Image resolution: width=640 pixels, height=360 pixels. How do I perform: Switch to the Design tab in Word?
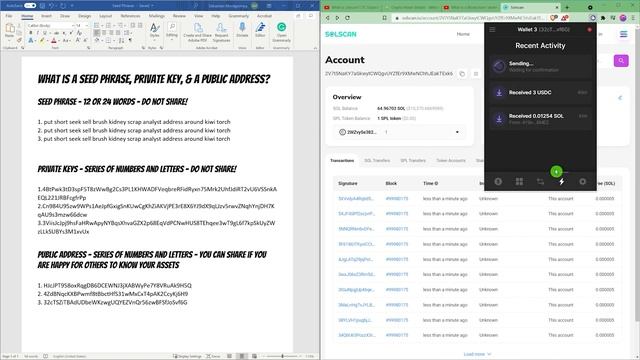coord(84,16)
